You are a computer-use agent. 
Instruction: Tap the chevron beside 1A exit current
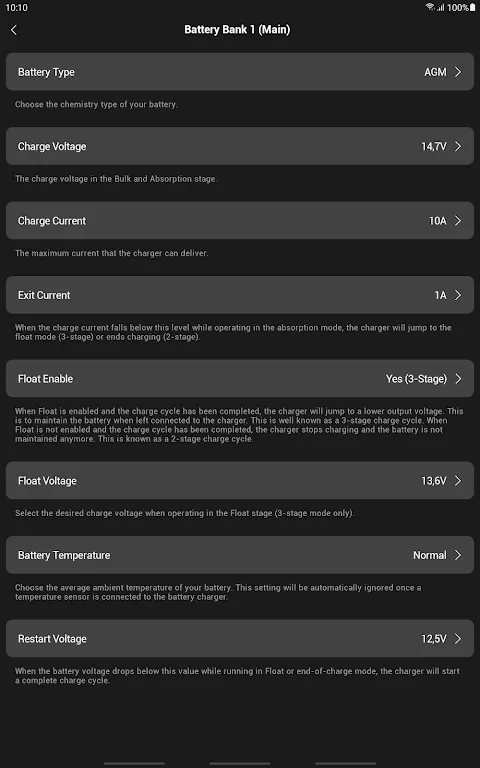tap(458, 295)
